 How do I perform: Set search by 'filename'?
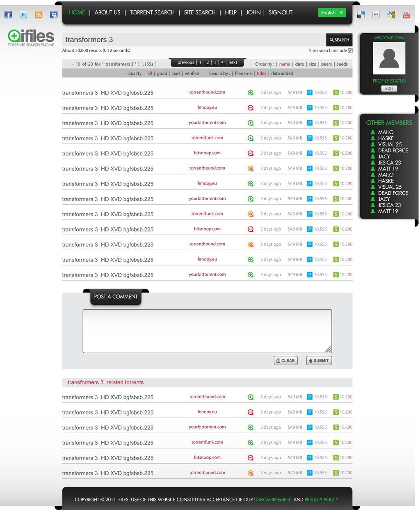(243, 73)
